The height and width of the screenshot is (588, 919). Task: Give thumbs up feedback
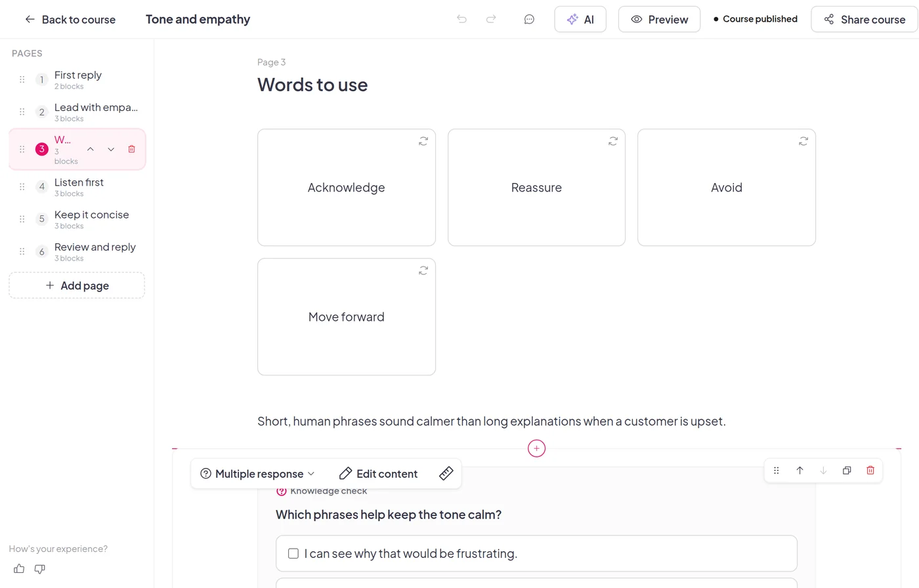(19, 569)
